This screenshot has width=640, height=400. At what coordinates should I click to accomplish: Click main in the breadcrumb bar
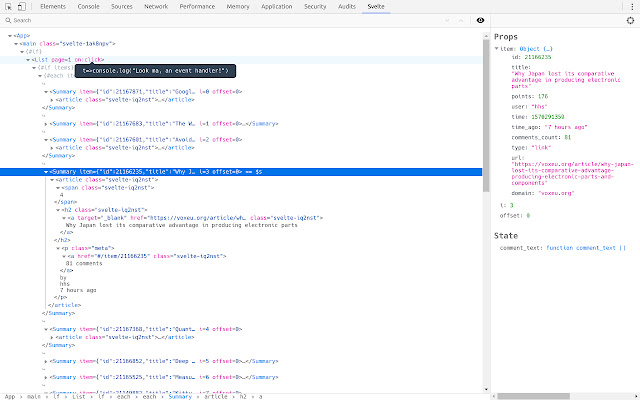(x=34, y=396)
